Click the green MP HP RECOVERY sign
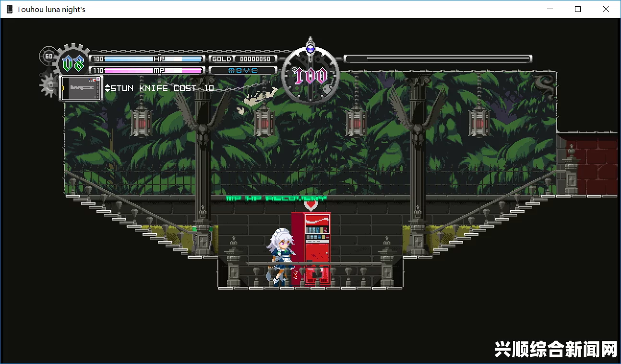 276,198
